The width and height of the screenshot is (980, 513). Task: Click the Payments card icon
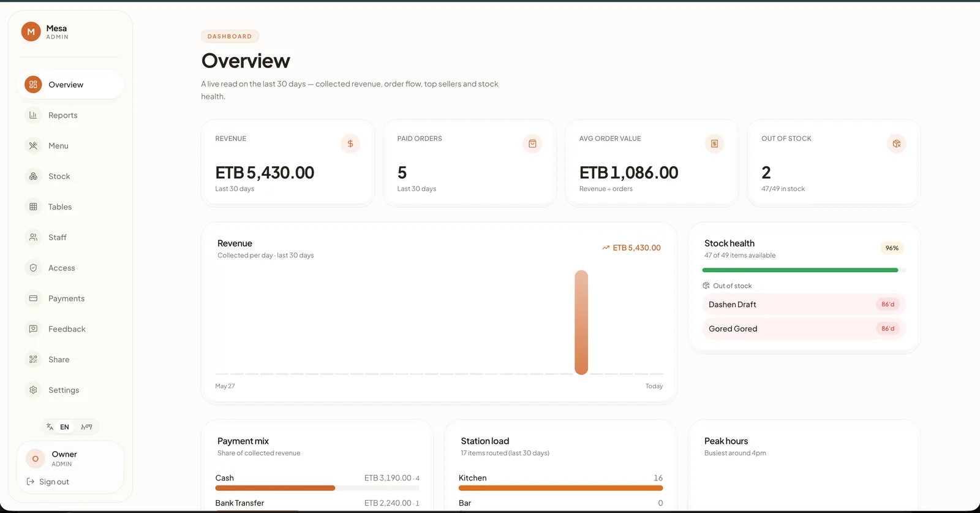[33, 298]
